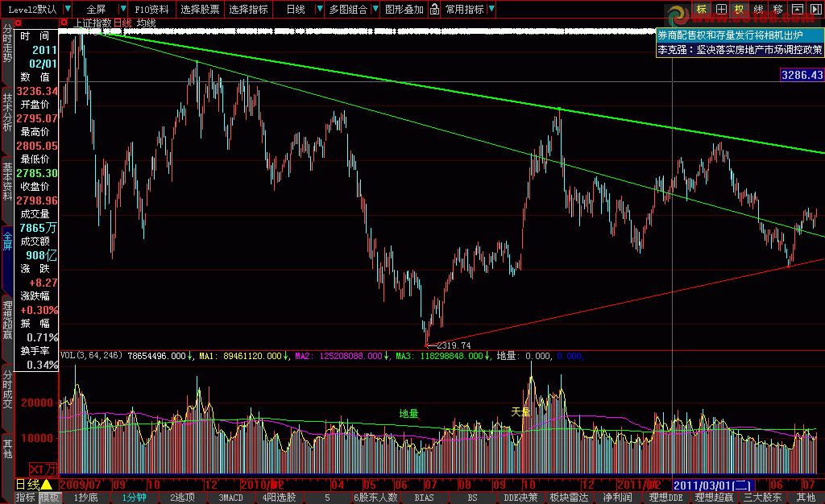This screenshot has width=825, height=504.
Task: Select the 净利润 template tab
Action: pyautogui.click(x=618, y=498)
